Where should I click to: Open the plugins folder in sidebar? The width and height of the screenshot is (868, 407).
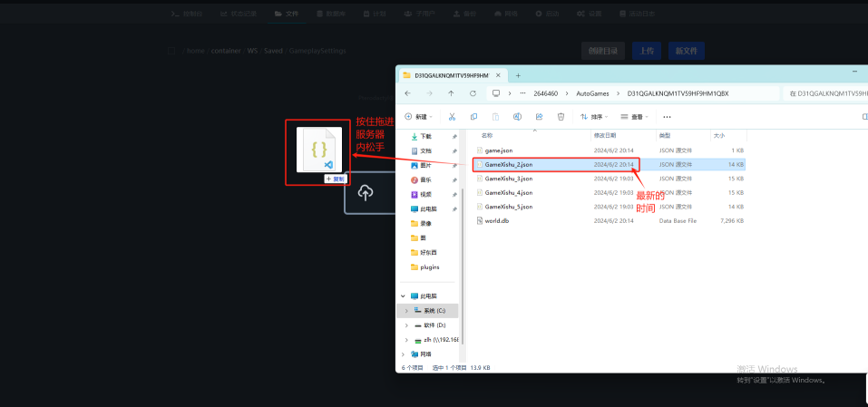tap(430, 267)
